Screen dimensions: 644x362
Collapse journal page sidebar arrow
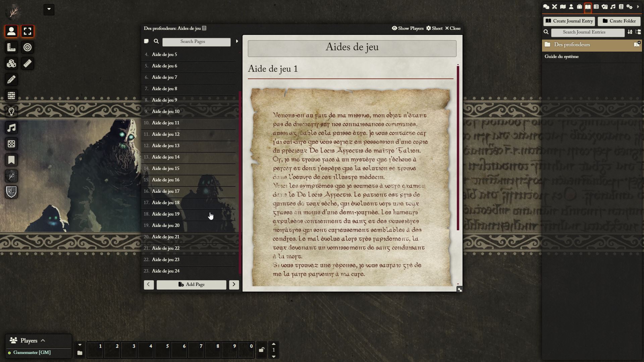pyautogui.click(x=237, y=41)
